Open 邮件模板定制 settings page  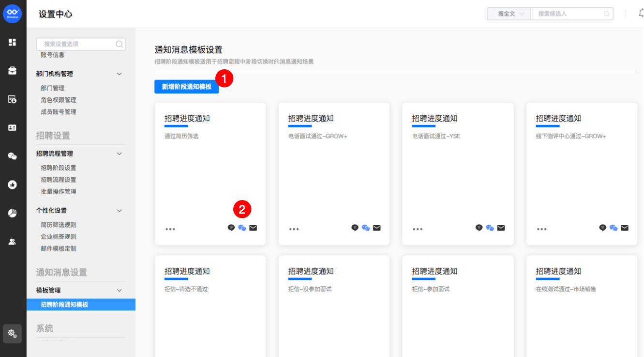(59, 248)
